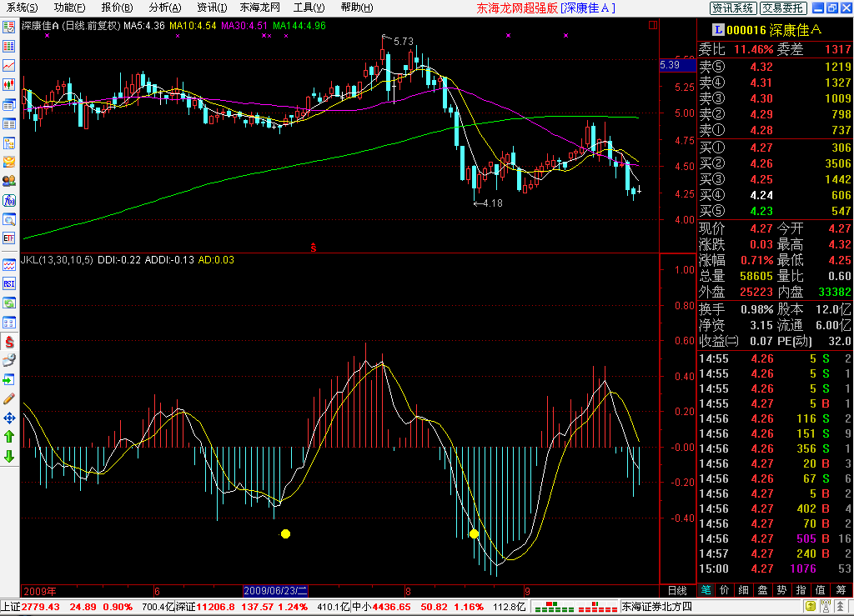Screen dimensions: 854x616
Task: Open the 帮助(H) menu
Action: pyautogui.click(x=357, y=8)
